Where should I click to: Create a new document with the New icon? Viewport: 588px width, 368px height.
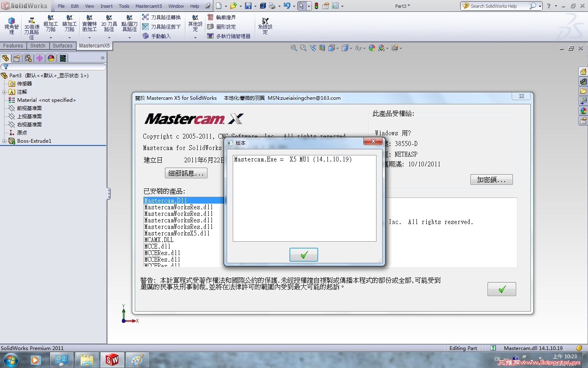pos(219,6)
